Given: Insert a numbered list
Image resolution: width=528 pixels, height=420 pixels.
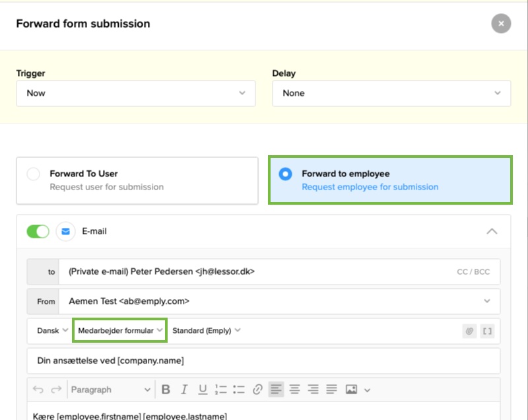Looking at the screenshot, I should click(221, 390).
